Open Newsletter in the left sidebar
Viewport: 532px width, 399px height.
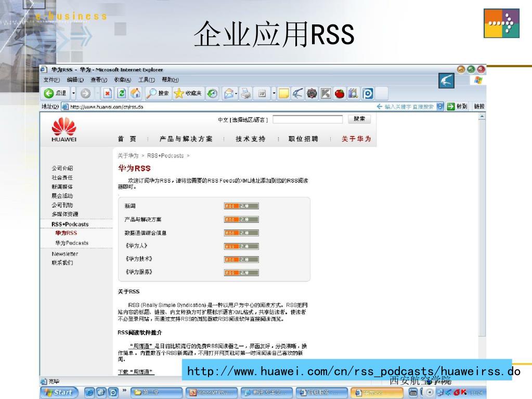tap(65, 254)
